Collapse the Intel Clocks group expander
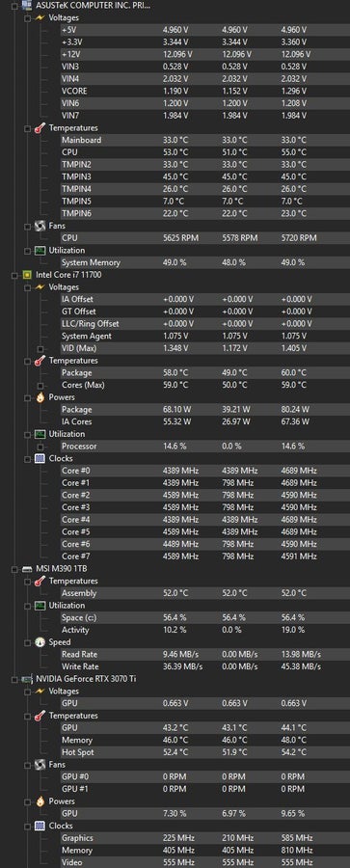 [x=28, y=458]
